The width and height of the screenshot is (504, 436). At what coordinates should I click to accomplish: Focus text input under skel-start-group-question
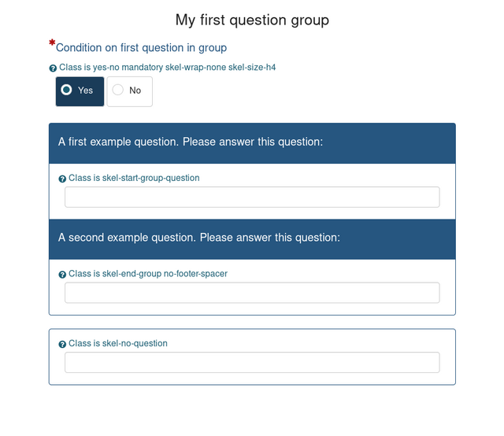tap(252, 197)
